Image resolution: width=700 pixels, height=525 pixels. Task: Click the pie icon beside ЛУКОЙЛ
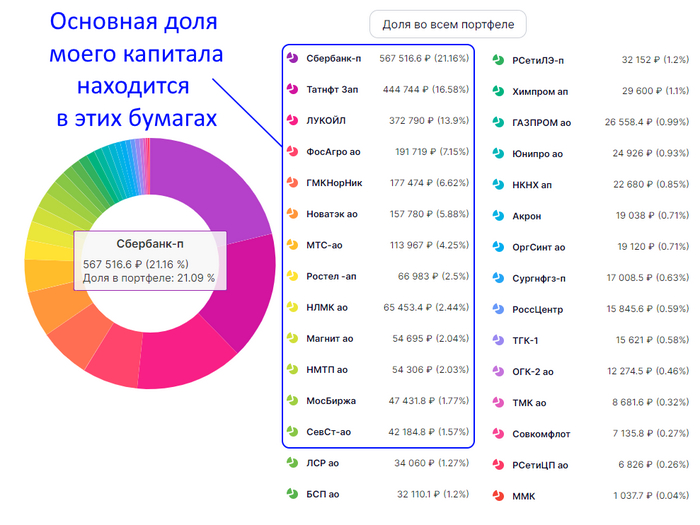click(x=292, y=121)
